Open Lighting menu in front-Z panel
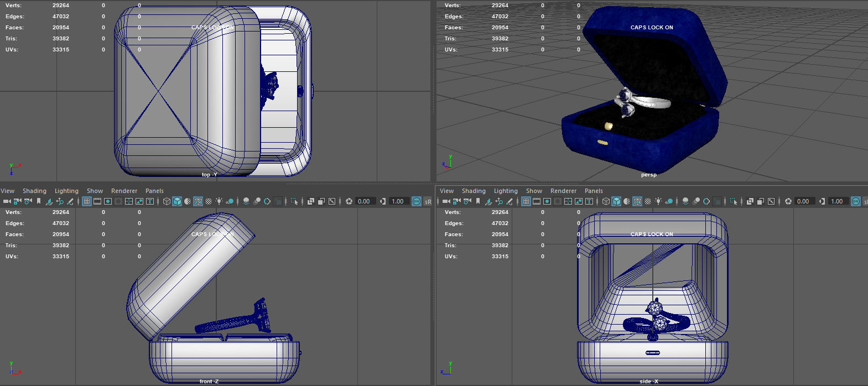Screen dimensions: 868x386 tap(66, 191)
